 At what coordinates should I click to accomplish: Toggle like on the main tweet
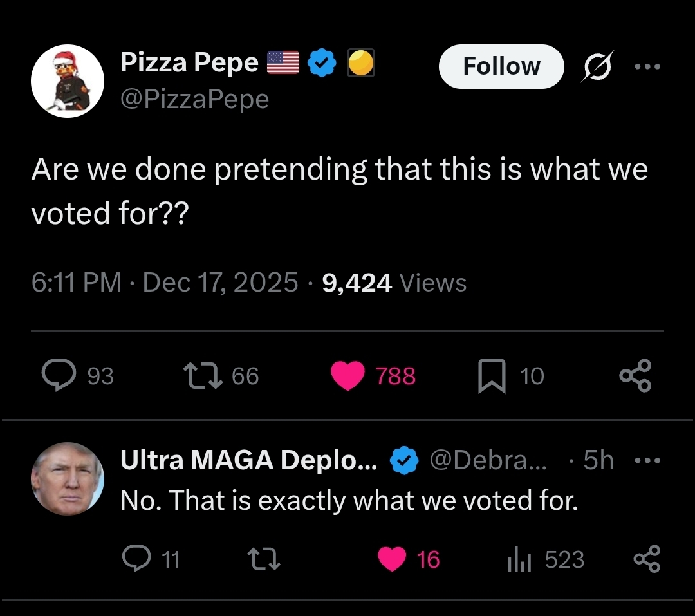point(348,377)
